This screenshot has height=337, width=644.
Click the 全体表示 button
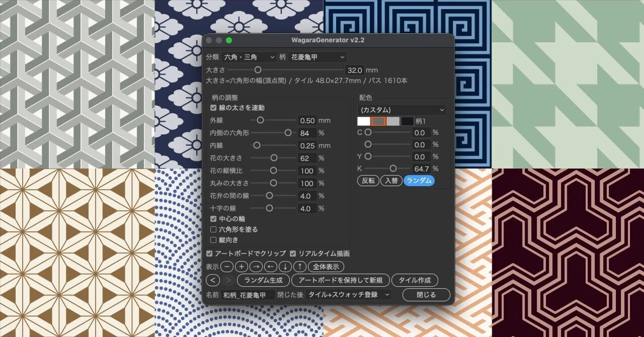point(326,267)
